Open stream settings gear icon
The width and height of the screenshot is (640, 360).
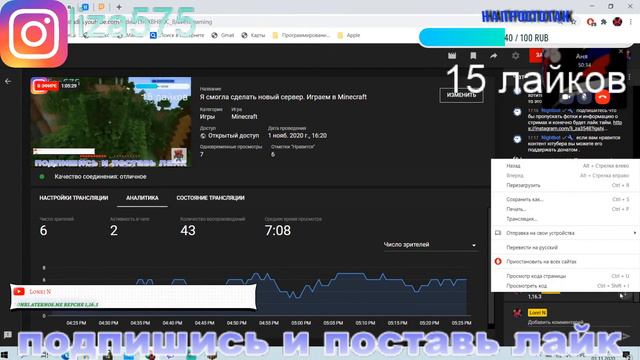[516, 56]
